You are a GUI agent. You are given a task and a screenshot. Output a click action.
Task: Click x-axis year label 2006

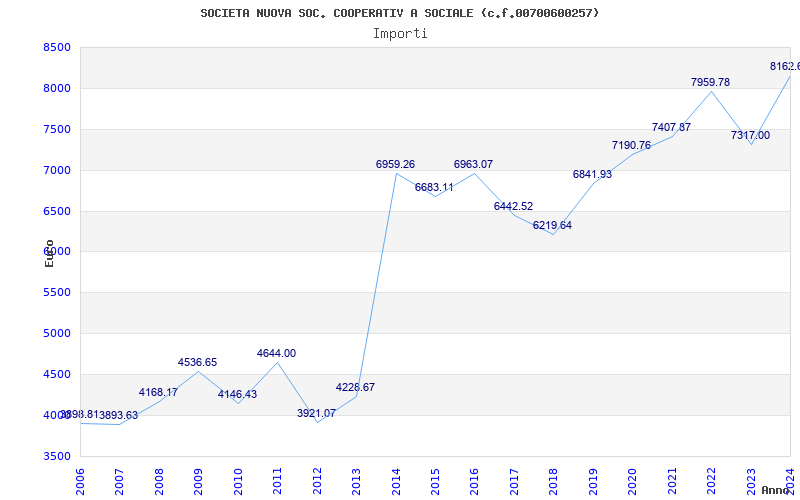click(x=80, y=481)
